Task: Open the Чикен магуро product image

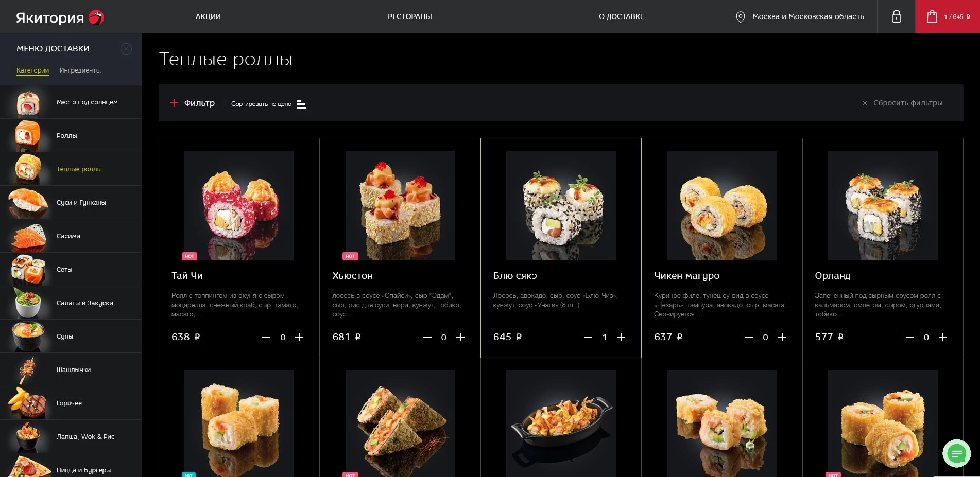Action: click(x=721, y=205)
